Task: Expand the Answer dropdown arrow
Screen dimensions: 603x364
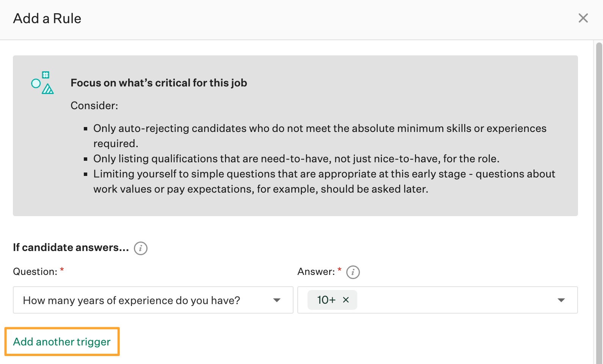Action: [561, 300]
